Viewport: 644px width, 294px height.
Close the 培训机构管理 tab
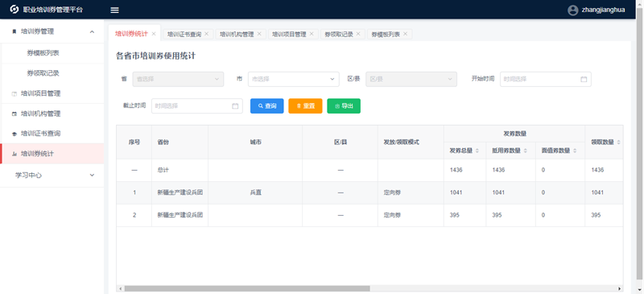pyautogui.click(x=259, y=34)
